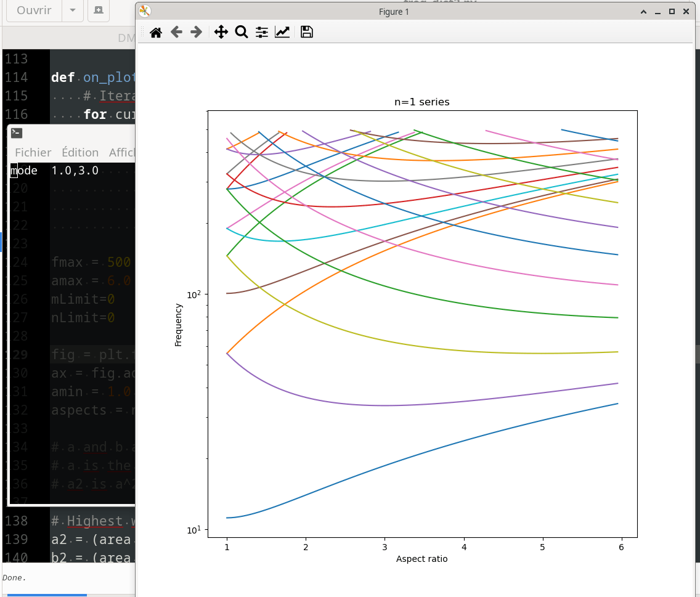Screen dimensions: 700x597
Task: Click the '# Highest' comment on line 138
Action: coord(87,521)
